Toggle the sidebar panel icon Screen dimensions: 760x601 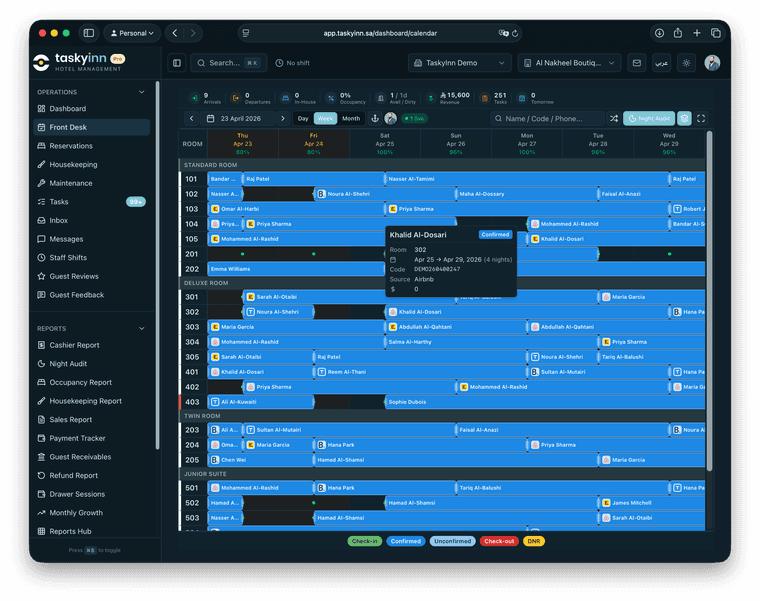[177, 63]
